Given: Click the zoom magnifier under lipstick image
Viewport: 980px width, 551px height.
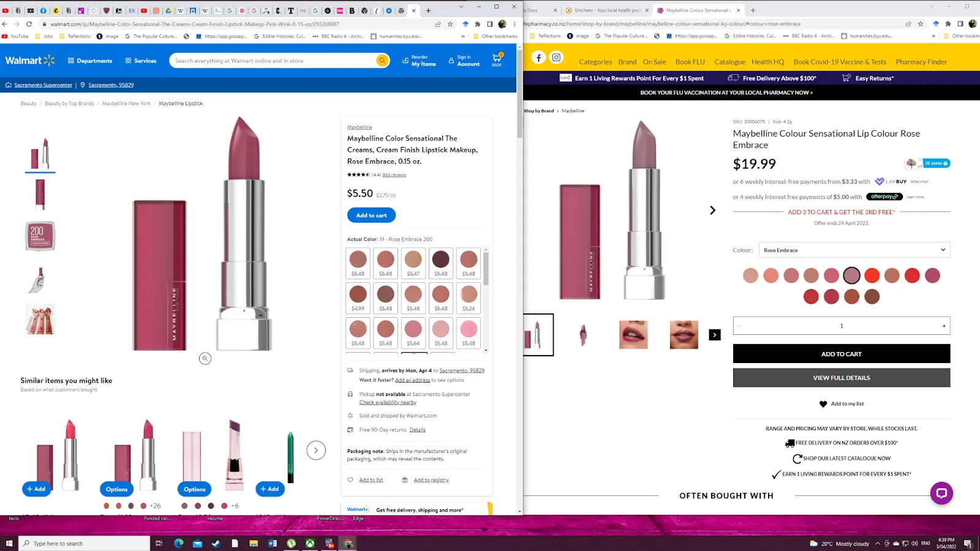Looking at the screenshot, I should (205, 359).
